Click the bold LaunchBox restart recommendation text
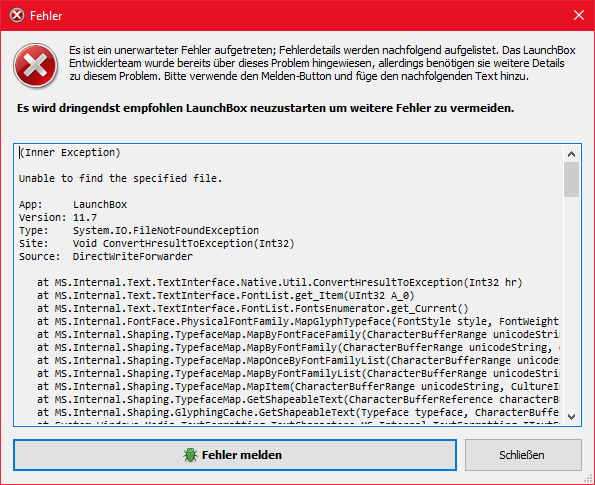 point(265,109)
